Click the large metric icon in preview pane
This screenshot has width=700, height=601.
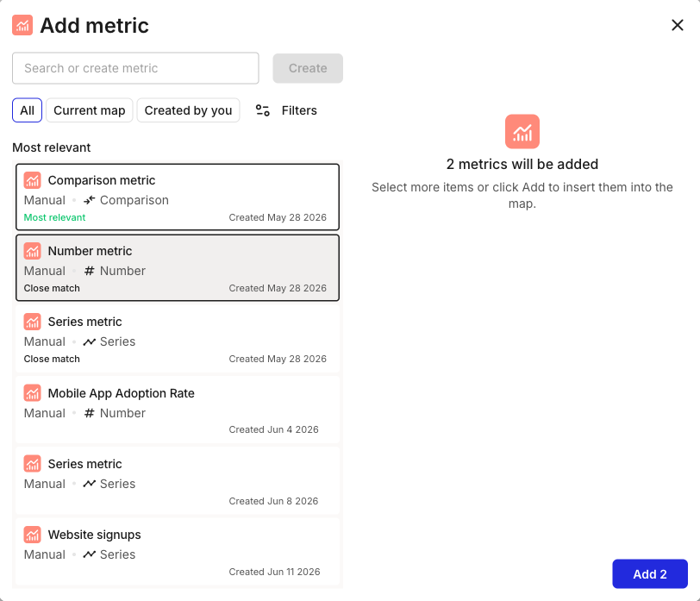click(522, 131)
